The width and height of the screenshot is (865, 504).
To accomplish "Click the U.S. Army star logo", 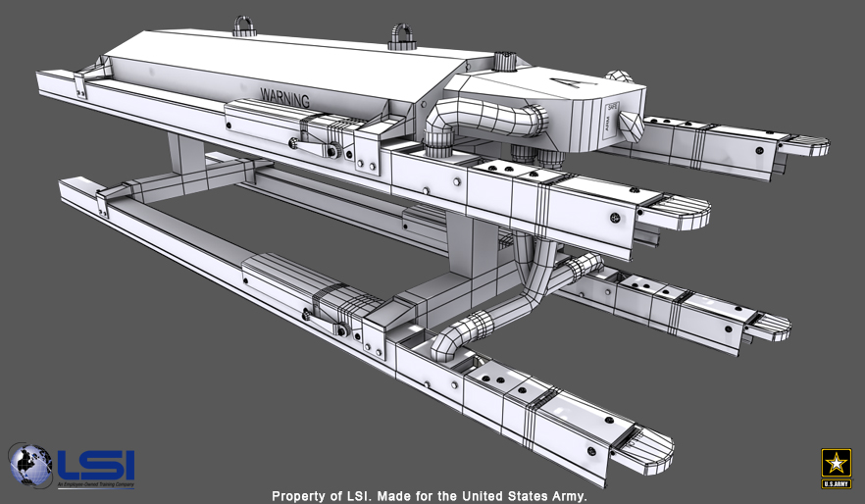I will tap(836, 465).
